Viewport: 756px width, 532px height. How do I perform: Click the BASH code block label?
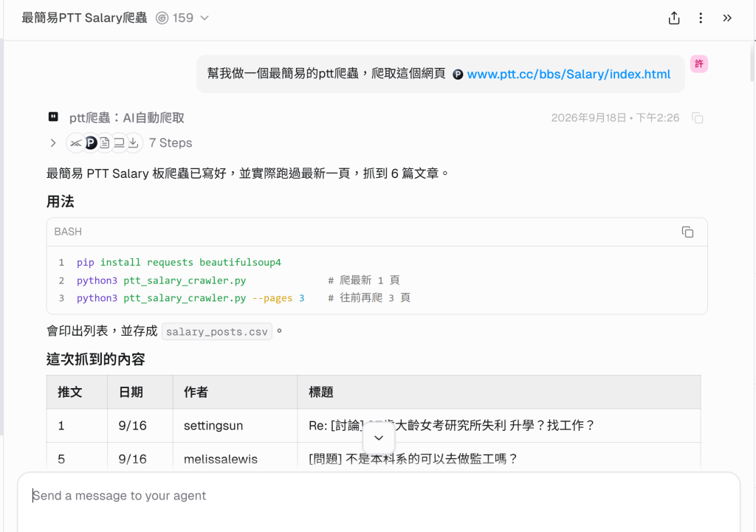click(68, 232)
